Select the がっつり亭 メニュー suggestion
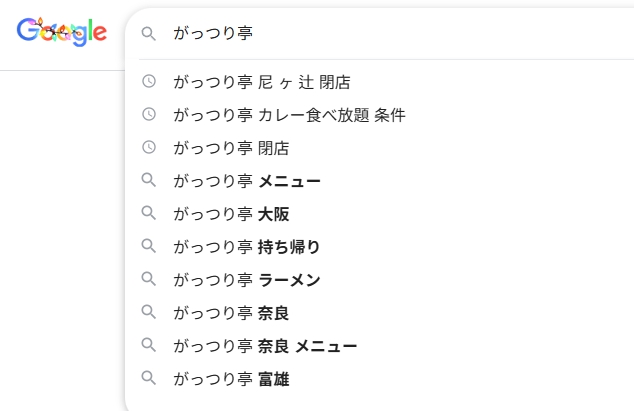This screenshot has width=634, height=411. tap(247, 181)
